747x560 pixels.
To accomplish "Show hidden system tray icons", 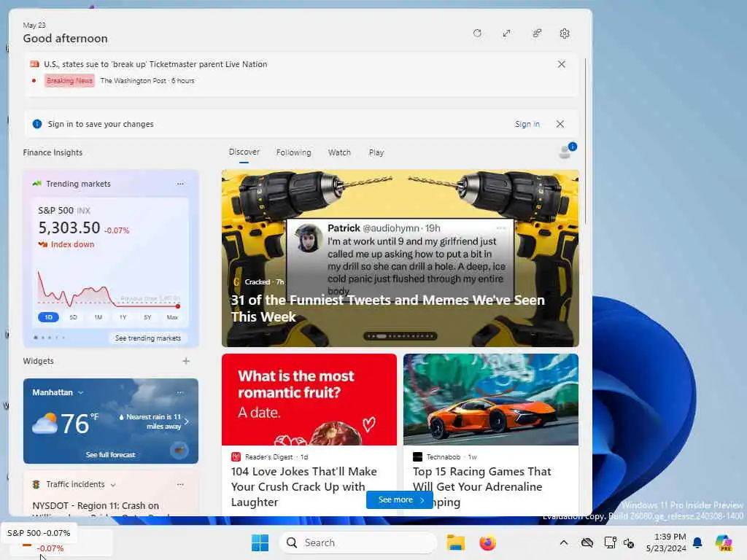I will click(x=564, y=542).
